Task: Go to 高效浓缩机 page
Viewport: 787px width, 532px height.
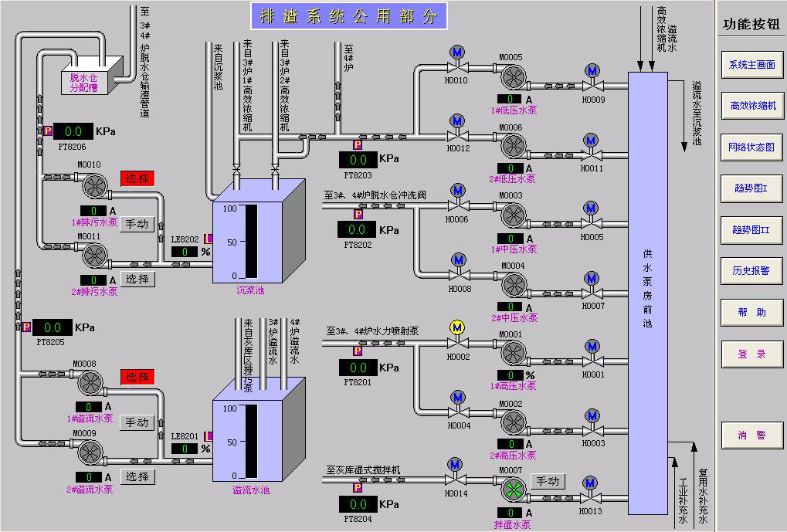Action: (x=752, y=106)
